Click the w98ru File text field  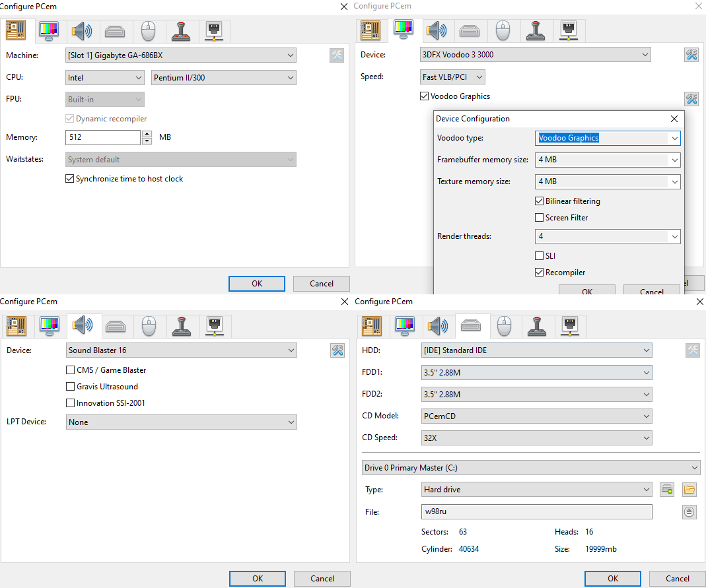click(x=536, y=512)
